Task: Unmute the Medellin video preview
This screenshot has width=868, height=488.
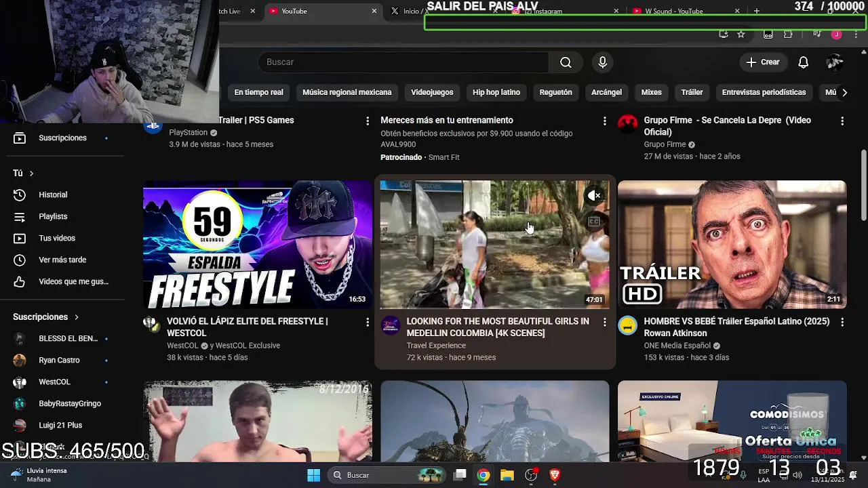Action: [x=594, y=195]
